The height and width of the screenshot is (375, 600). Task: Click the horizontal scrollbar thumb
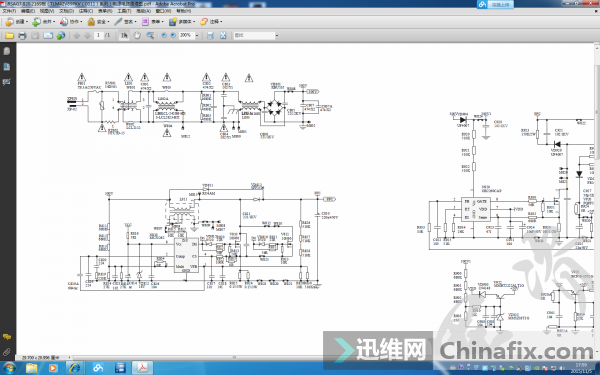235,357
